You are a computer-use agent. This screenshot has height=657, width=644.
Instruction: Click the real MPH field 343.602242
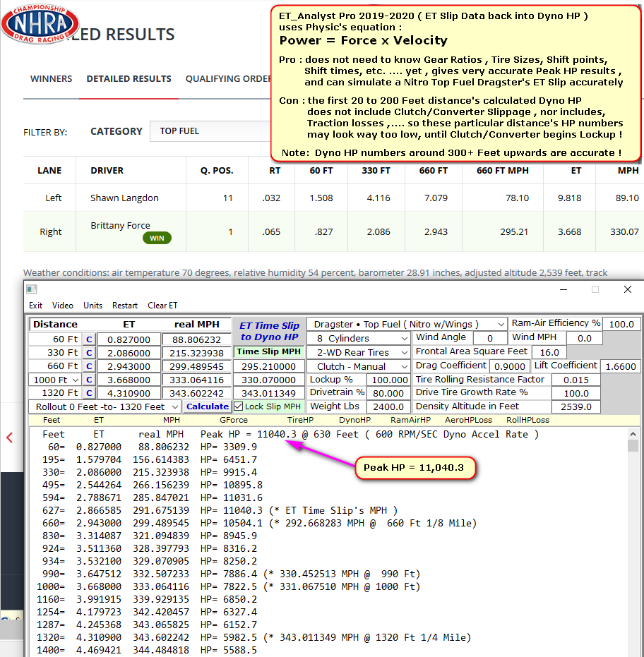coord(196,393)
